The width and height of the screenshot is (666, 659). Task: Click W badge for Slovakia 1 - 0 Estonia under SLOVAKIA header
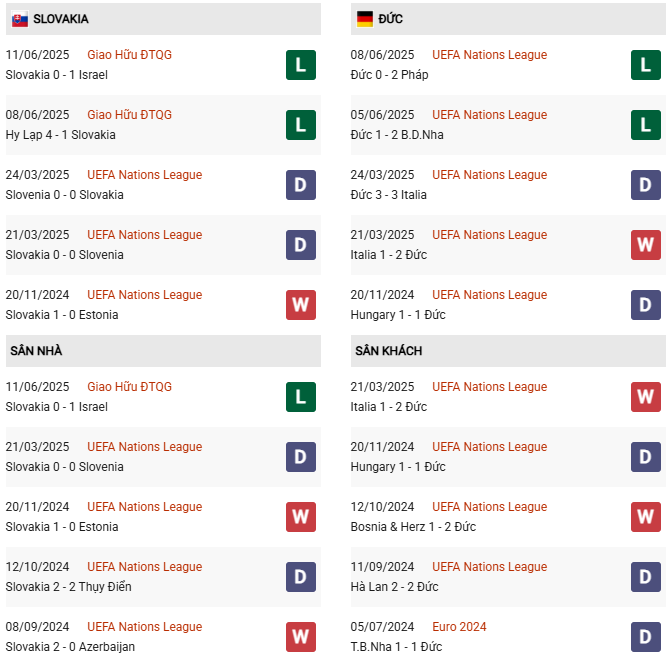[301, 305]
